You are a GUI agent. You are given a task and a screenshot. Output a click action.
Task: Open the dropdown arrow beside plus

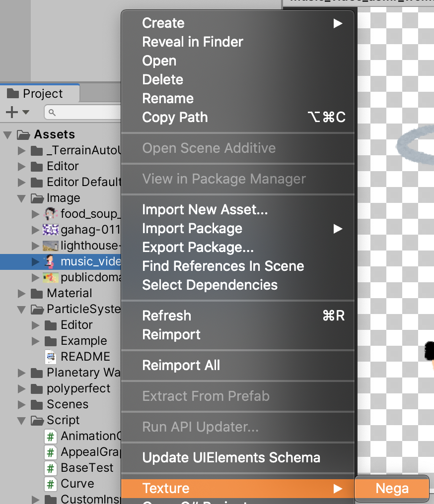(26, 112)
